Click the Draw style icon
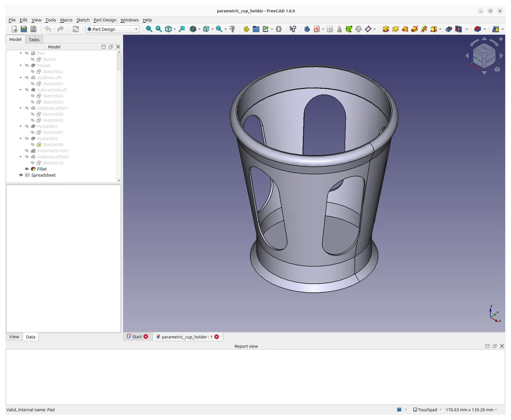The width and height of the screenshot is (511, 420). click(x=193, y=29)
